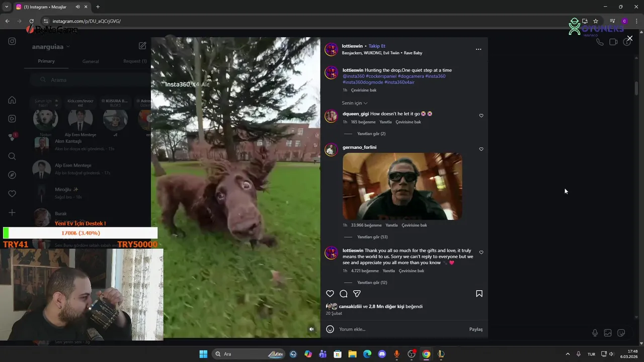This screenshot has height=362, width=644.
Task: Mute or unmute the video sound
Action: 311,329
